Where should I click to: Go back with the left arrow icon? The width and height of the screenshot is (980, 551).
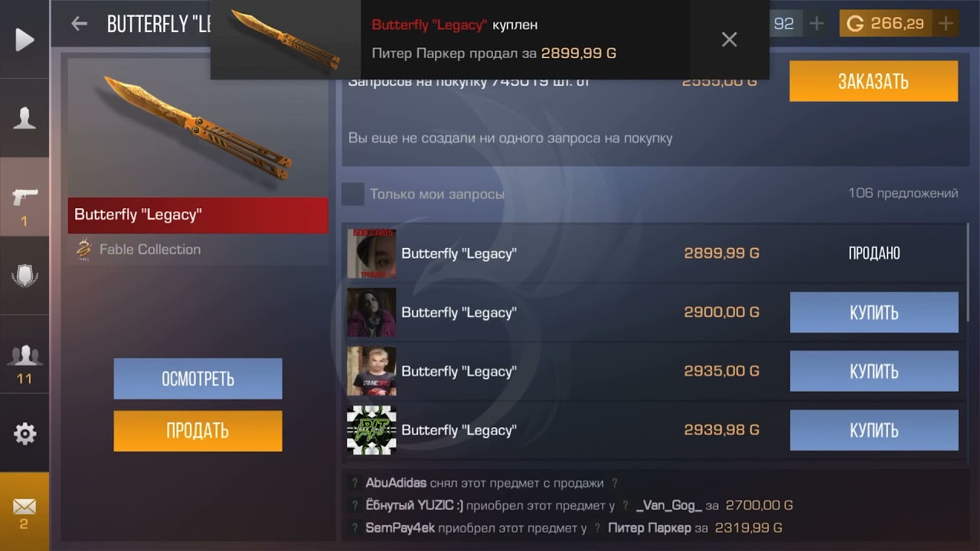point(79,24)
